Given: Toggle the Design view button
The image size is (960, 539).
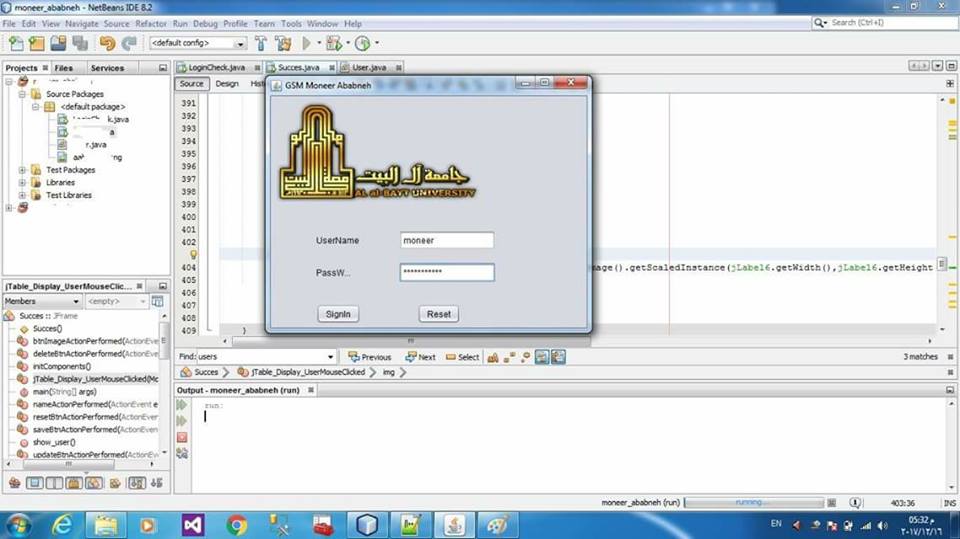Looking at the screenshot, I should click(227, 84).
